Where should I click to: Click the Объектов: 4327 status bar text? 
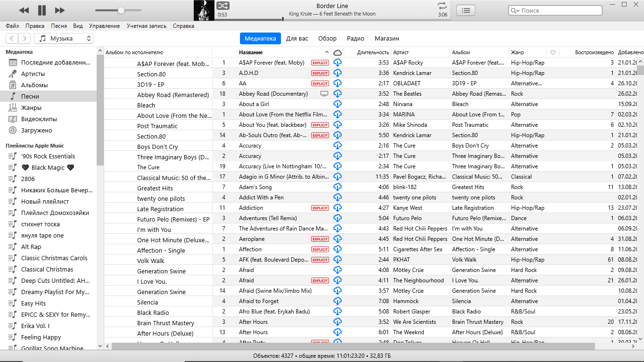pos(322,356)
